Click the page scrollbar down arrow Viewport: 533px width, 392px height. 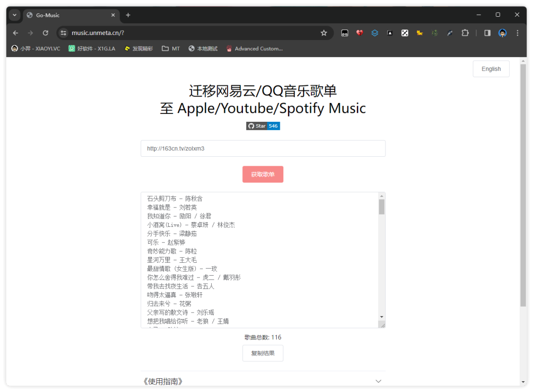[523, 382]
